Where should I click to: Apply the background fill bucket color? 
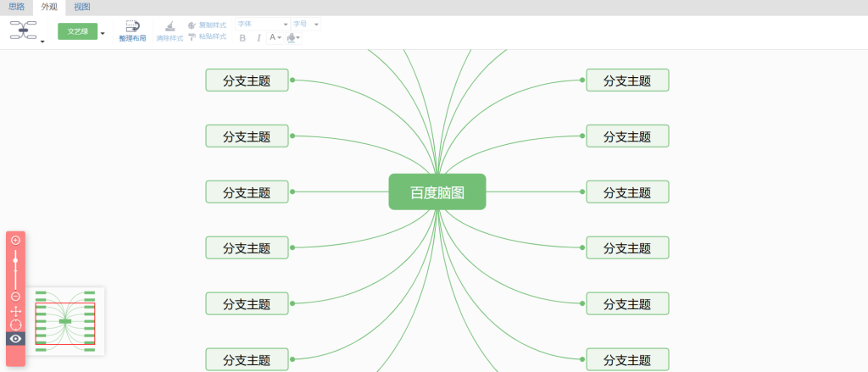[291, 38]
